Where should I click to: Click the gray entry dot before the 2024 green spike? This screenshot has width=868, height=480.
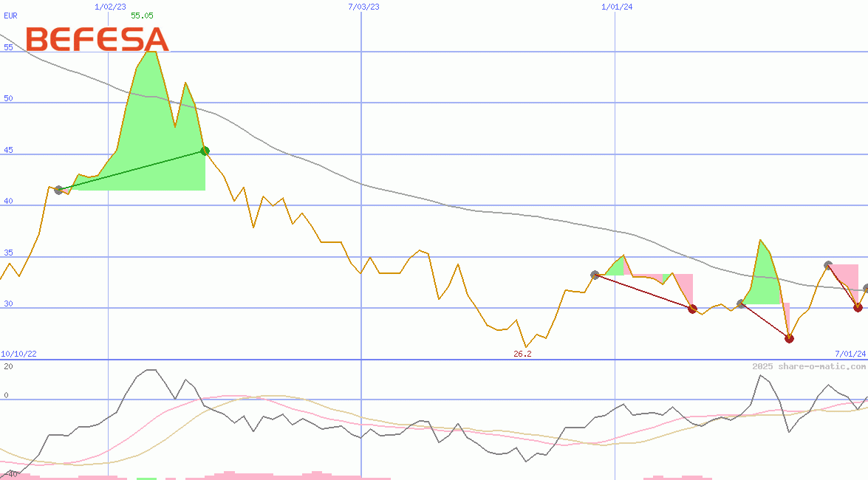[x=741, y=304]
